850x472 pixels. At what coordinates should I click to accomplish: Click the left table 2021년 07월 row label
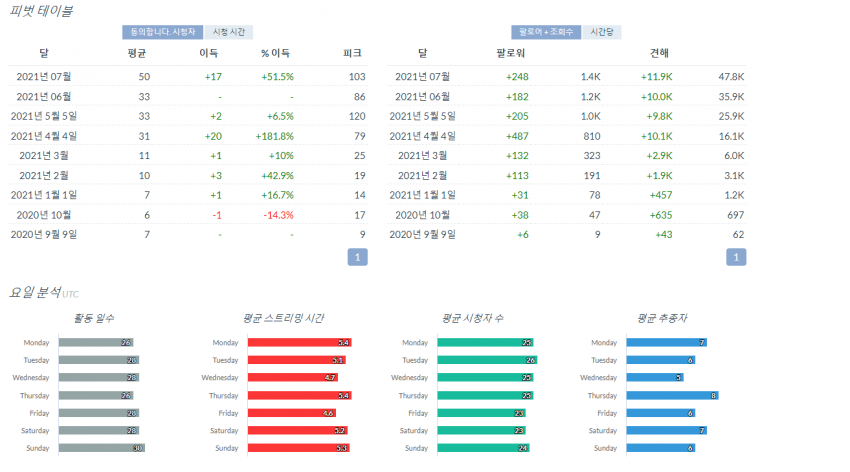coord(44,77)
